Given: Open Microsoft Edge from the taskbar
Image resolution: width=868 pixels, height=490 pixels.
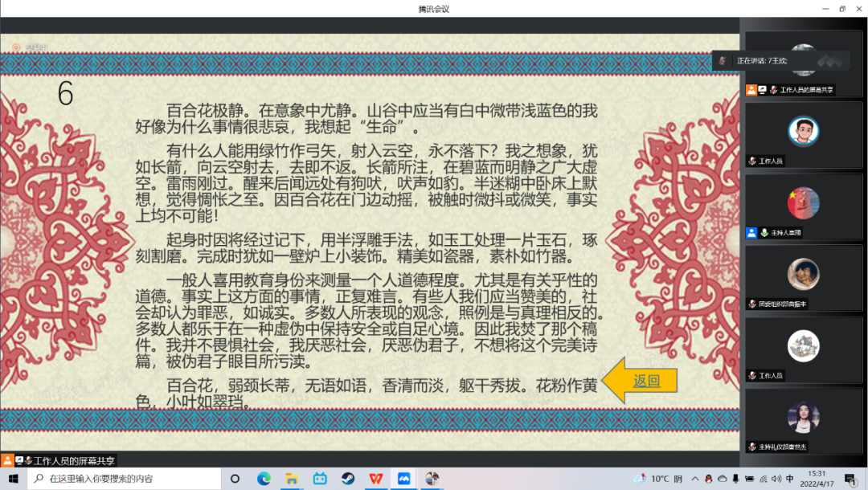Looking at the screenshot, I should click(x=264, y=479).
